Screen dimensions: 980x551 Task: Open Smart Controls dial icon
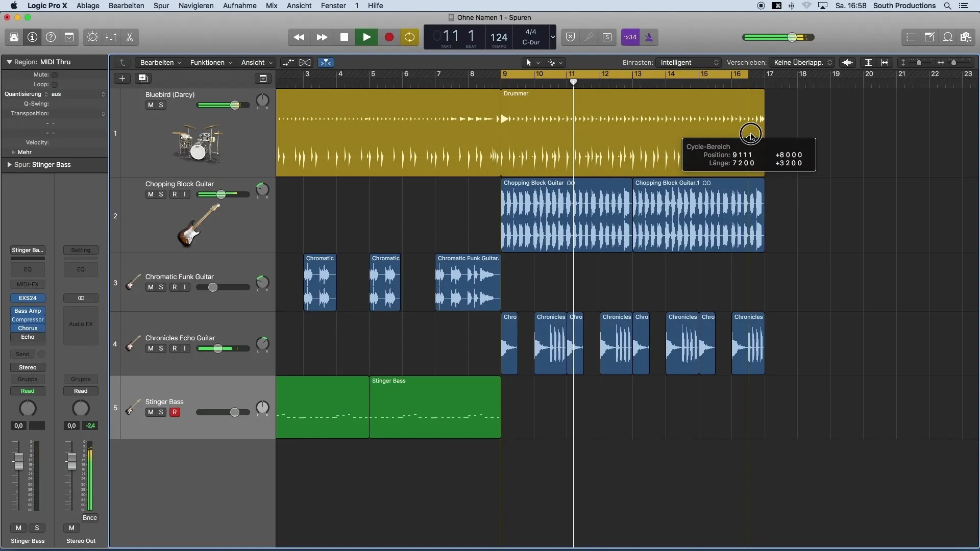coord(92,37)
